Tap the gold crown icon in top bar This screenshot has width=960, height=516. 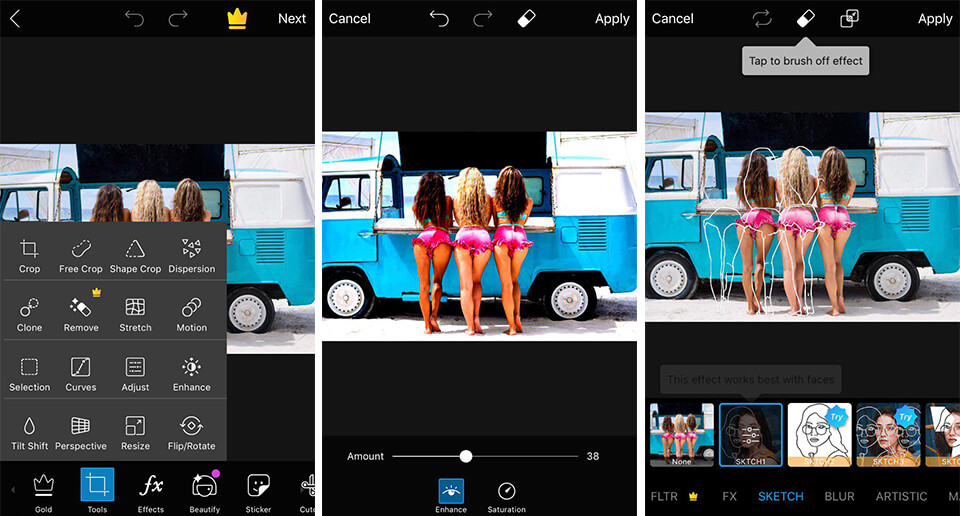(x=237, y=18)
